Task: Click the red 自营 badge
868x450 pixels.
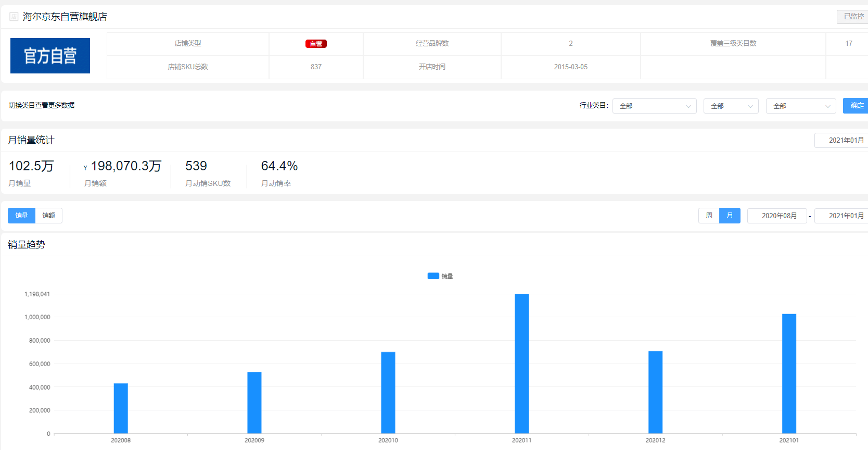Action: (316, 44)
